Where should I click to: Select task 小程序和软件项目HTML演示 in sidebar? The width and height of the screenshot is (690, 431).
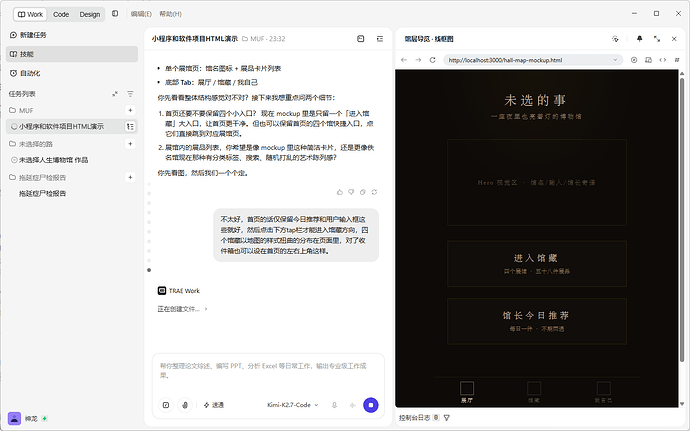click(x=62, y=126)
